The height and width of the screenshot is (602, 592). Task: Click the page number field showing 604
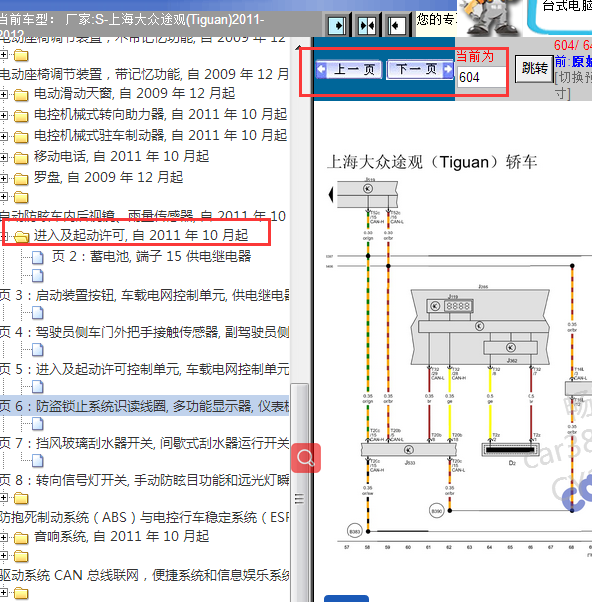(x=481, y=77)
